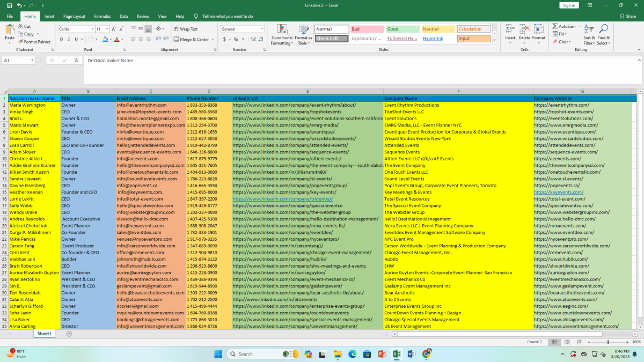Viewport: 644px width, 362px height.
Task: Open the Calibri font name dropdown
Action: (92, 29)
